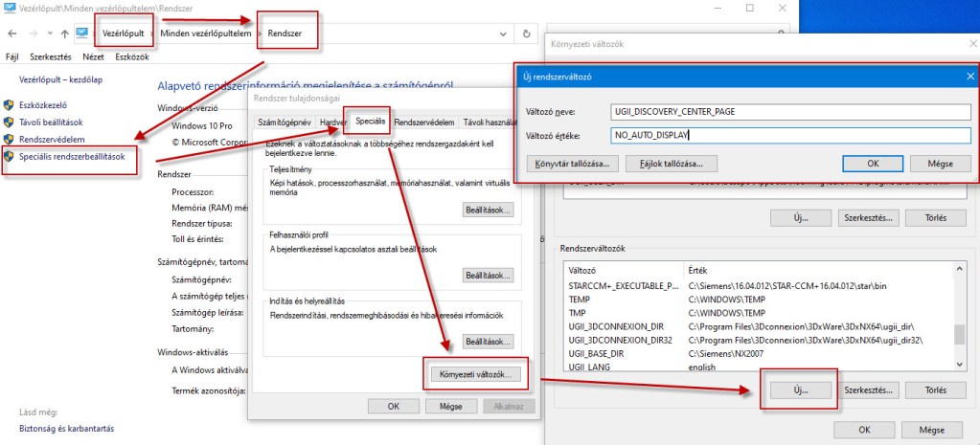980x445 pixels.
Task: Go up one level with up arrow
Action: click(x=64, y=33)
